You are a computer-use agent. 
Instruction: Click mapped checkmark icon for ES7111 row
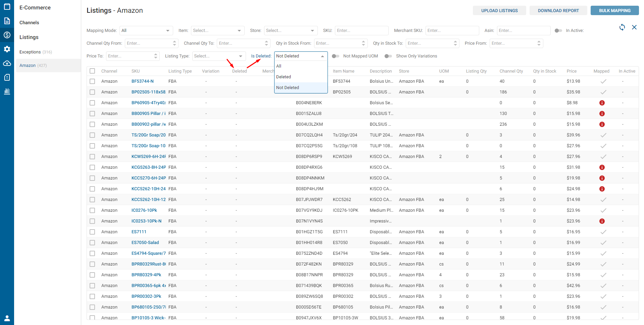(603, 232)
